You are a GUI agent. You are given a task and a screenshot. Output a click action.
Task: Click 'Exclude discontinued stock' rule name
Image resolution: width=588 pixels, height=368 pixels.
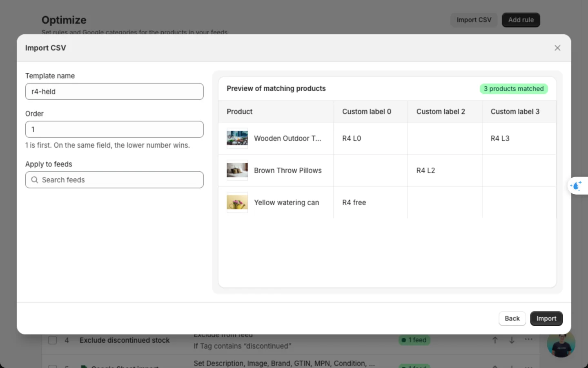point(125,340)
